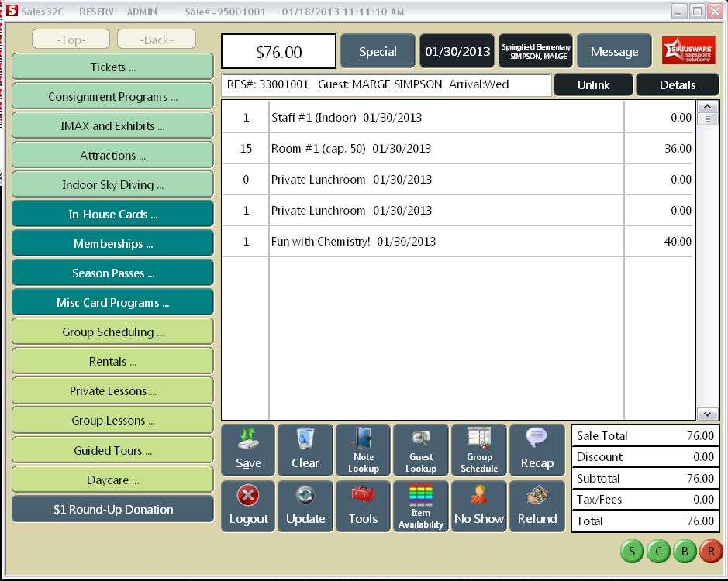Check Item Availability
728x581 pixels.
421,505
